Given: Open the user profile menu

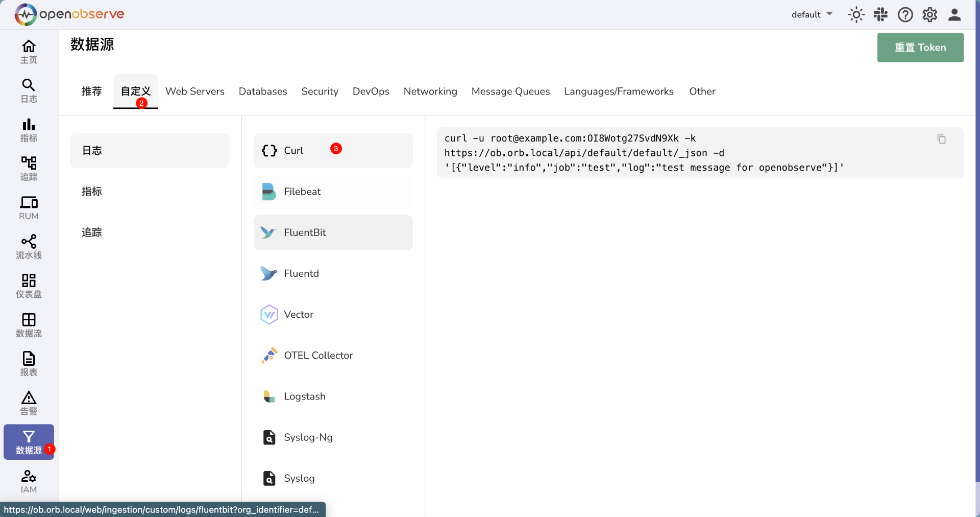Looking at the screenshot, I should [x=954, y=15].
